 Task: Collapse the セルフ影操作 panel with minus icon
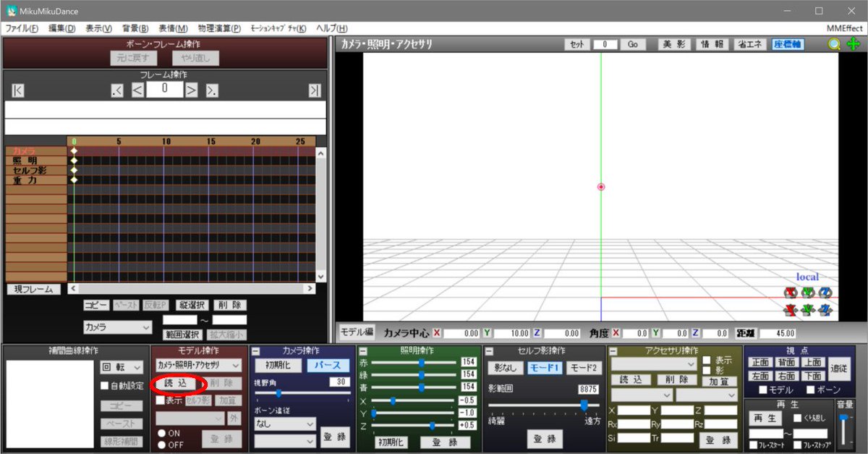tap(488, 351)
